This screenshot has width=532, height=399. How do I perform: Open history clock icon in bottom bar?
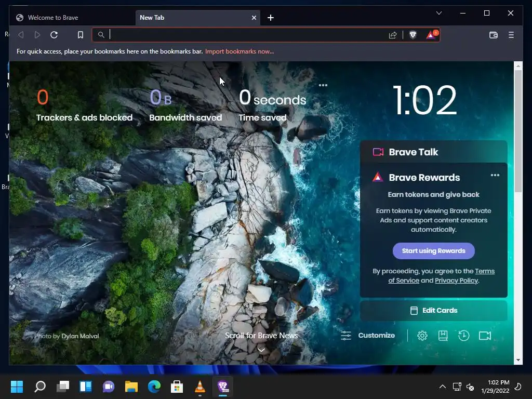(463, 336)
